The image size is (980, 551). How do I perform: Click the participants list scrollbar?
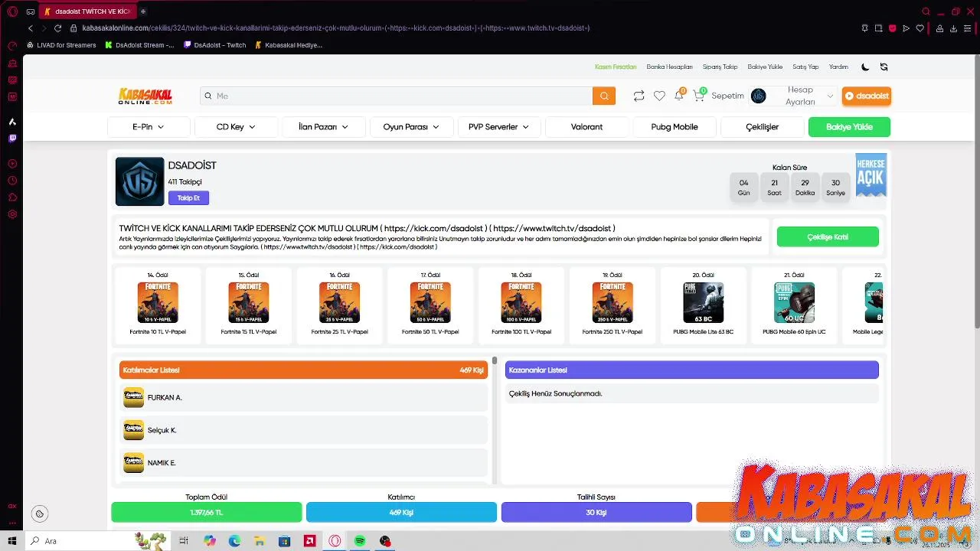click(495, 360)
